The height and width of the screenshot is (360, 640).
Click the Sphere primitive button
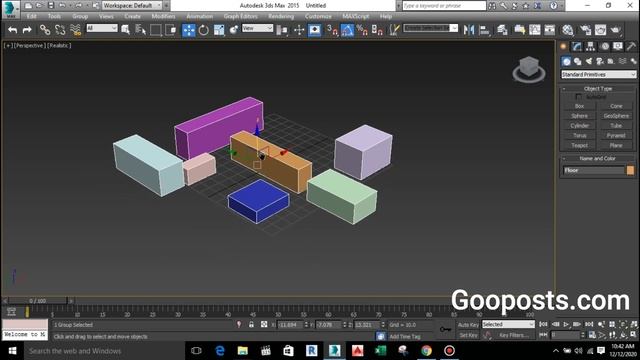580,116
